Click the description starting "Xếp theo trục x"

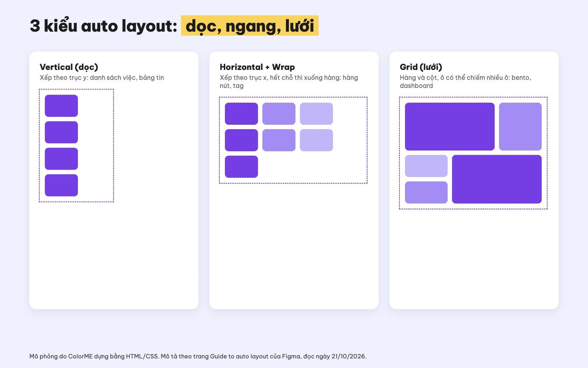(x=289, y=82)
